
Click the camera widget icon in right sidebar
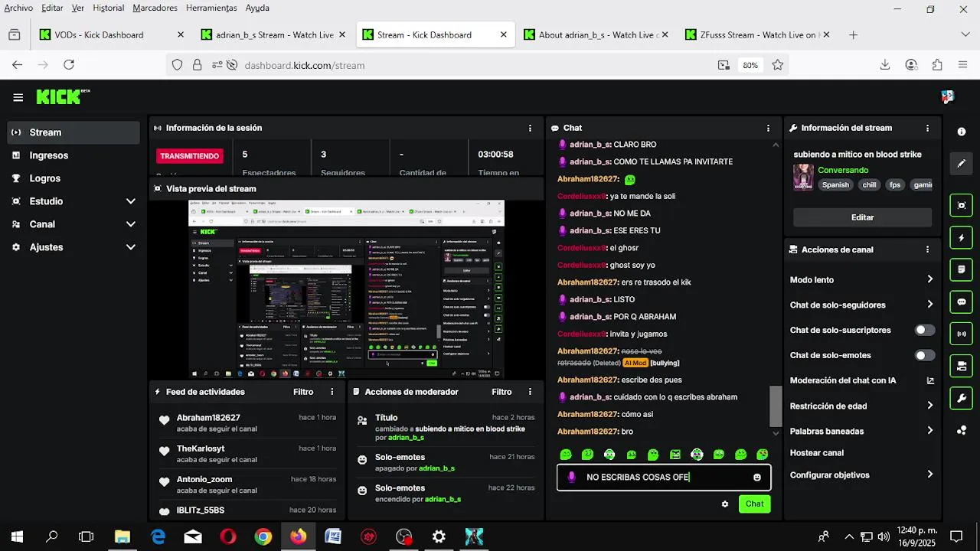point(962,366)
